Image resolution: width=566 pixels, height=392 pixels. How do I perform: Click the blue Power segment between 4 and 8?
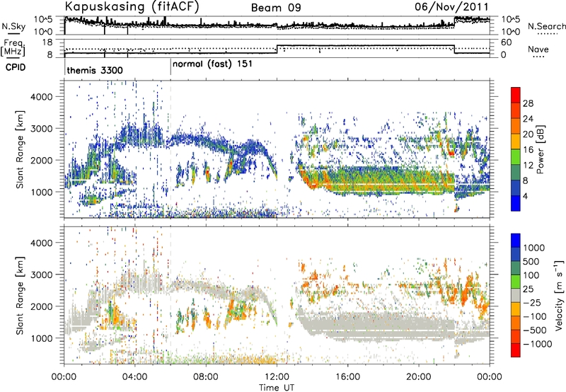click(516, 188)
